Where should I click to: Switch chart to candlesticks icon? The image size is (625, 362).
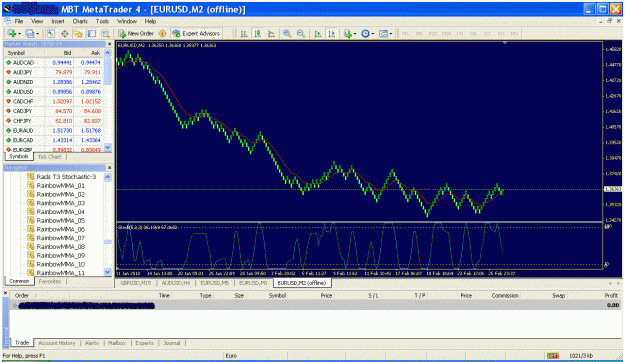coord(258,34)
